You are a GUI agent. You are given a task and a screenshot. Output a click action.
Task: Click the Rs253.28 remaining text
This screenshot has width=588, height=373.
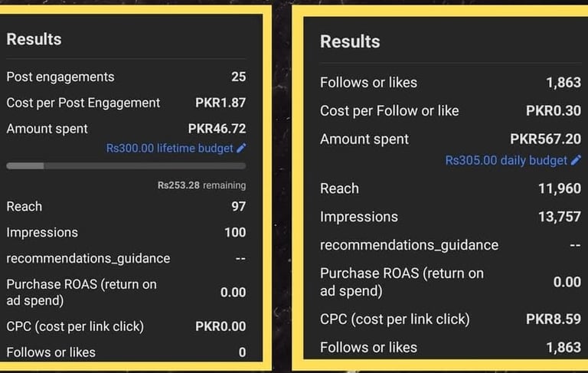pyautogui.click(x=202, y=185)
